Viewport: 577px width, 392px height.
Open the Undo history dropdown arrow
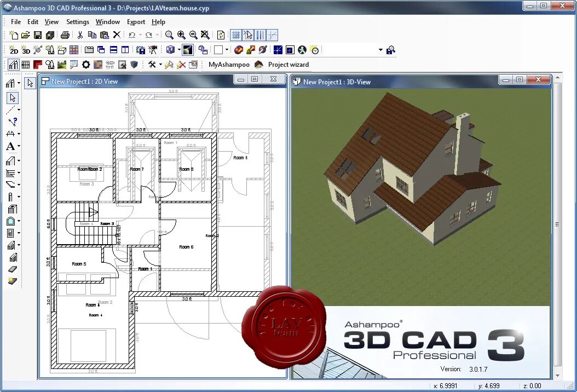(140, 35)
